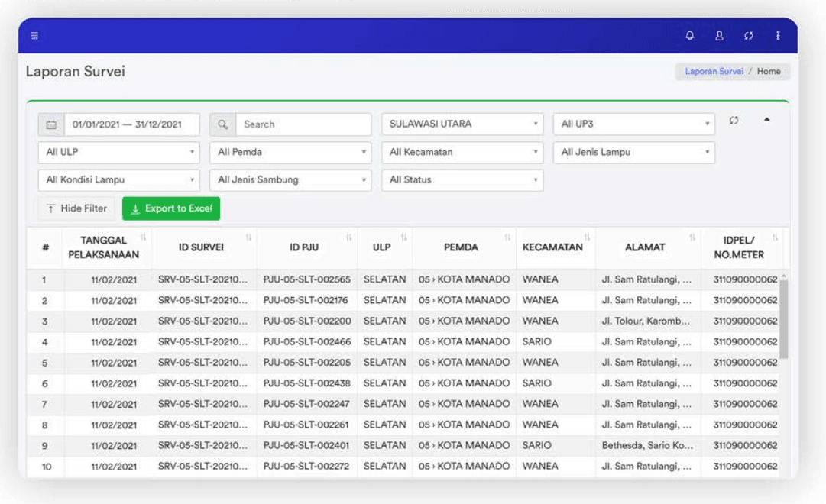The width and height of the screenshot is (826, 504).
Task: Open the Laporan Survei breadcrumb link
Action: (x=714, y=71)
